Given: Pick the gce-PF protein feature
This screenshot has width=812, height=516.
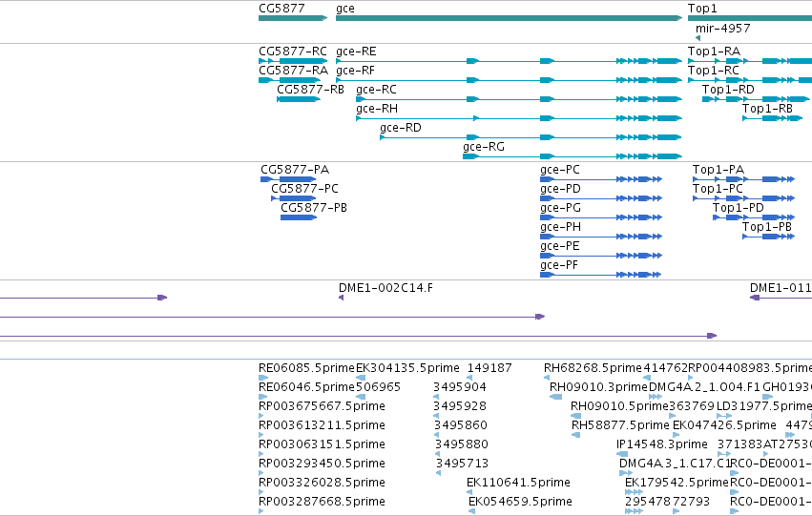Looking at the screenshot, I should pos(601,275).
